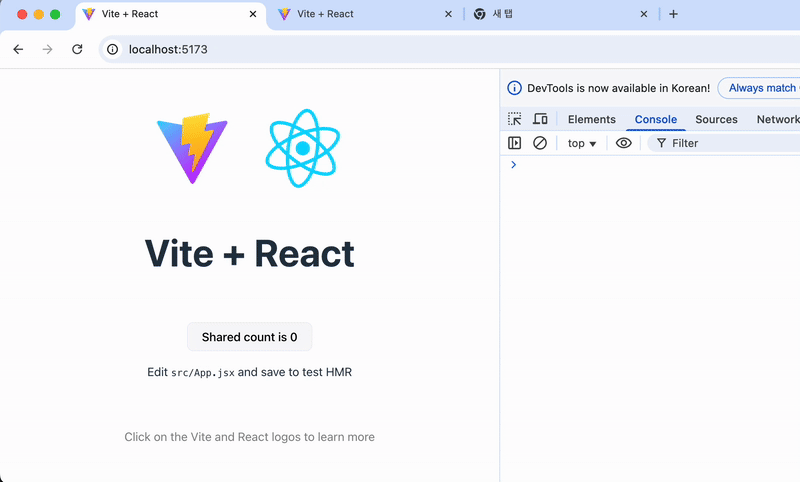Viewport: 800px width, 482px height.
Task: Click the Vite + React heading
Action: tap(249, 253)
